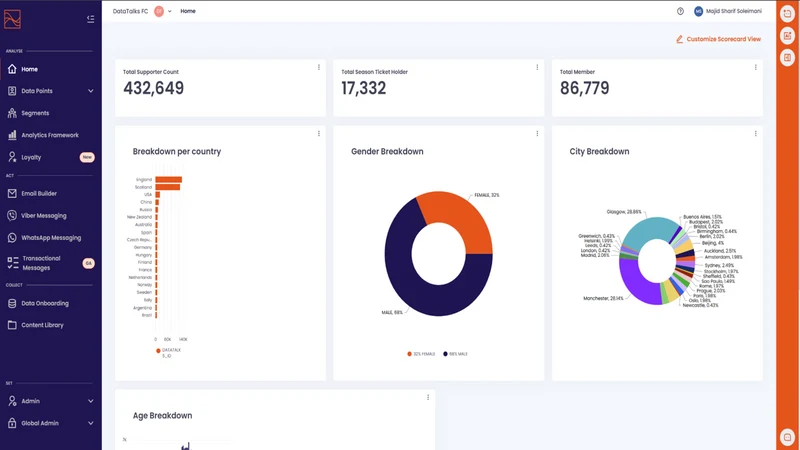Open Breakdown per country options menu
This screenshot has height=450, width=800.
(x=319, y=134)
